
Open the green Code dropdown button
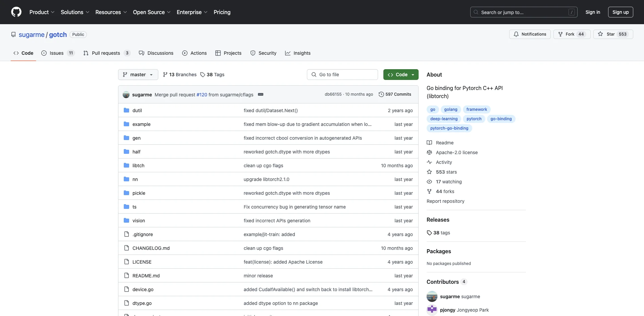tap(401, 75)
